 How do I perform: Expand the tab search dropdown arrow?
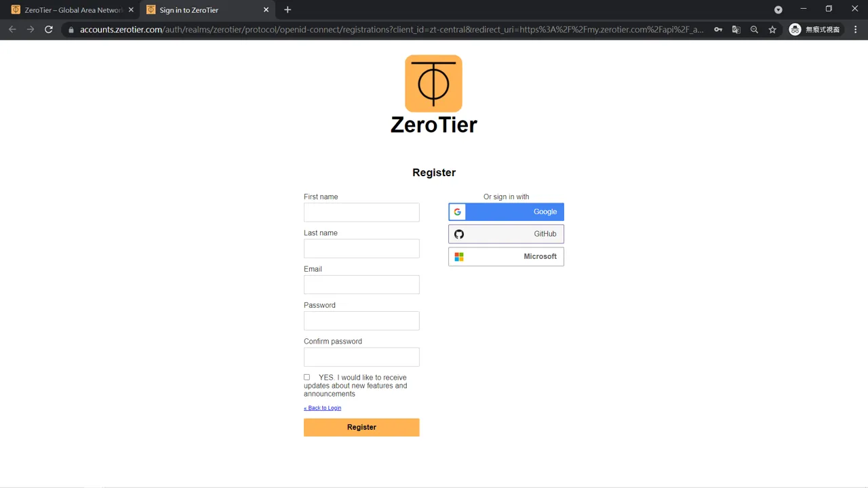(778, 9)
